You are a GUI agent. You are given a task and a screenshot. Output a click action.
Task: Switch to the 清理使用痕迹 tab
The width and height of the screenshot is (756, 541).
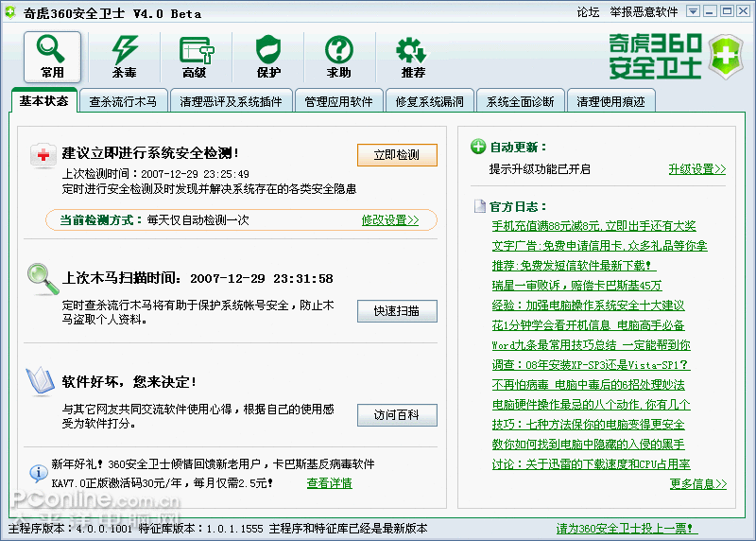click(610, 101)
